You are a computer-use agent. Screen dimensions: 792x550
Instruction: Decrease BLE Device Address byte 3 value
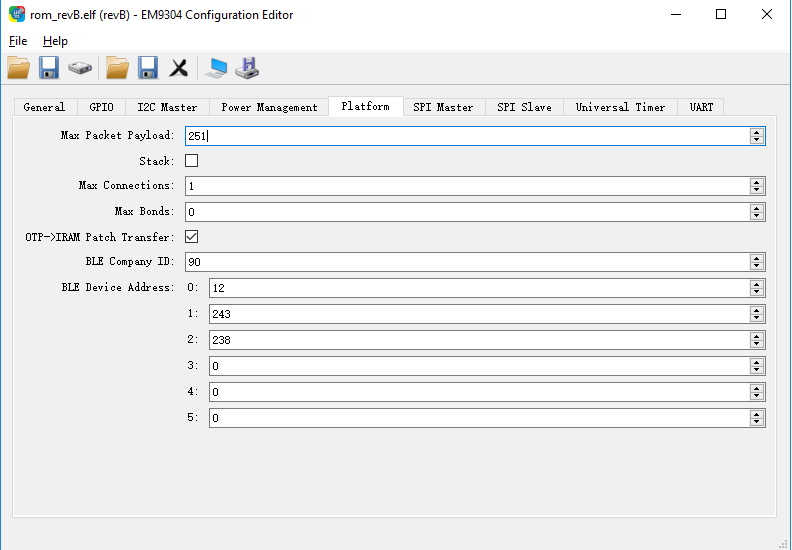757,370
